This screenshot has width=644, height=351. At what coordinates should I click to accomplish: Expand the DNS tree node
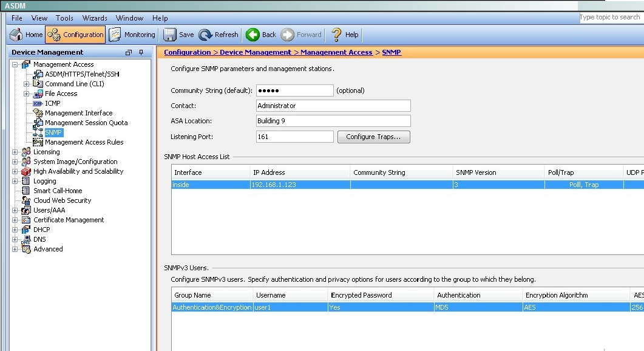pyautogui.click(x=15, y=240)
